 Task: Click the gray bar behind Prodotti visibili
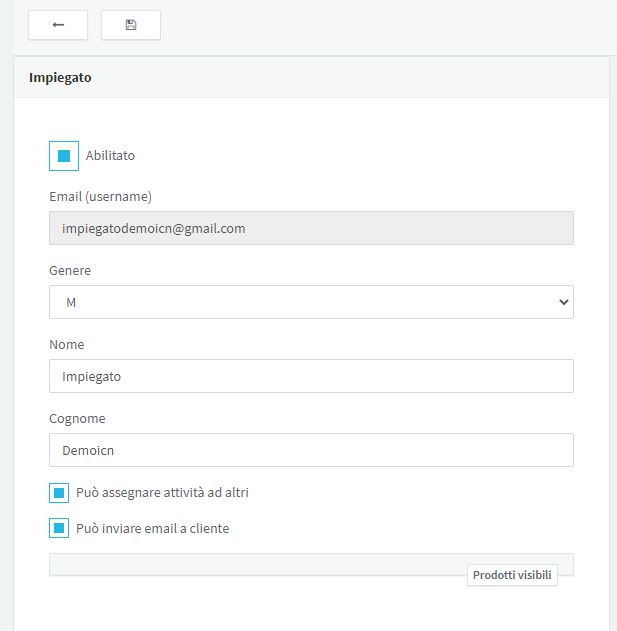[258, 564]
